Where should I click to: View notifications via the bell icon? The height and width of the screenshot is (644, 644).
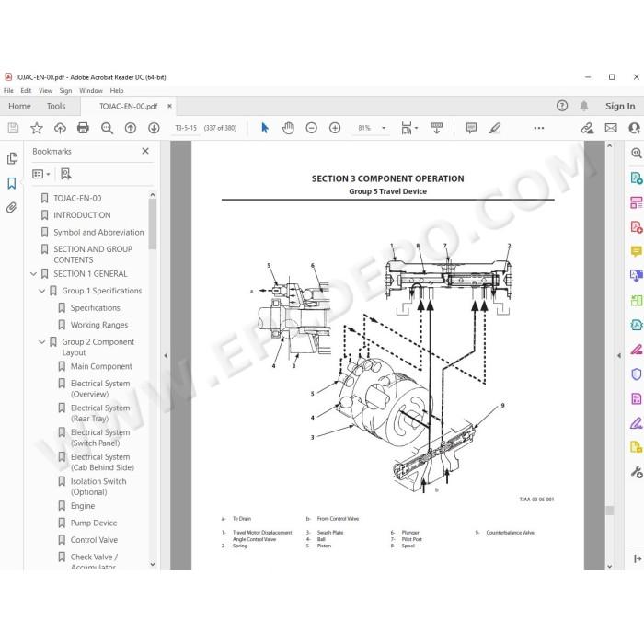[x=583, y=106]
